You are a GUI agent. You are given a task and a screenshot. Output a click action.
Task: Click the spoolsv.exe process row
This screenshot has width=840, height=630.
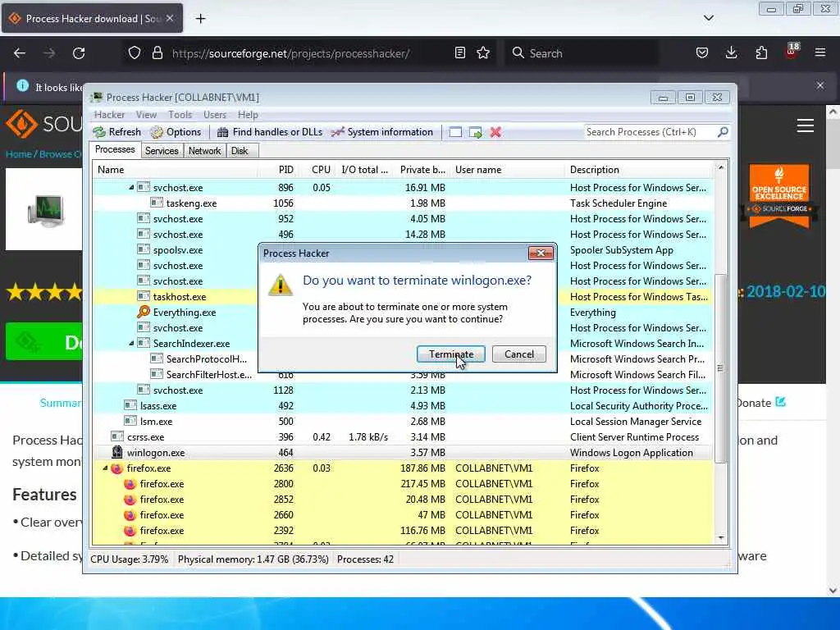(x=402, y=250)
